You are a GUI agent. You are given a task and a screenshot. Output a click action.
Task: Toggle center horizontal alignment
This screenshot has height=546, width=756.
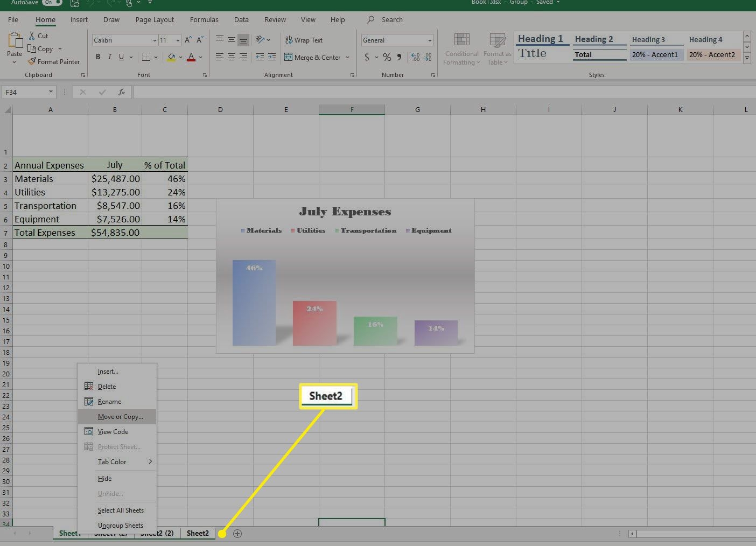point(231,57)
